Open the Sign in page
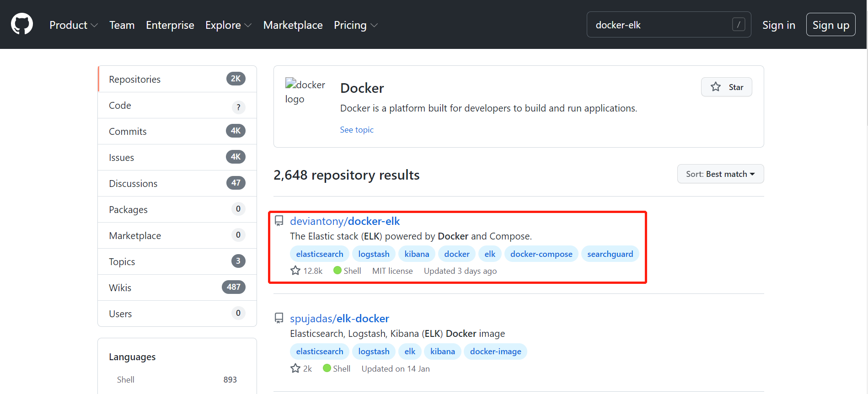868x394 pixels. tap(778, 25)
